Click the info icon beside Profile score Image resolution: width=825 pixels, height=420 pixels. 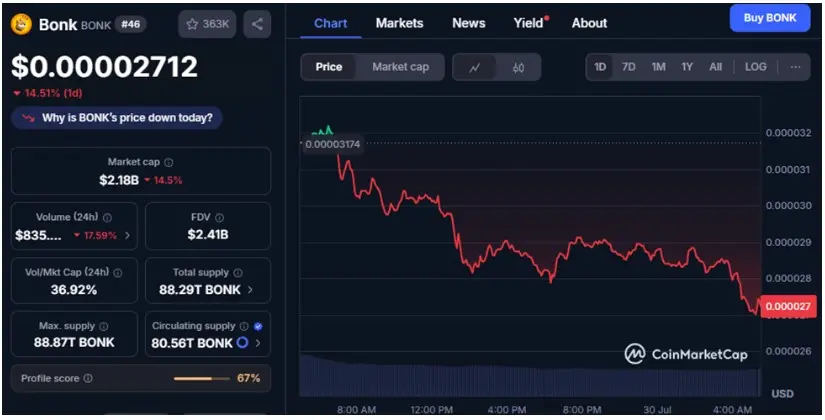click(x=88, y=378)
